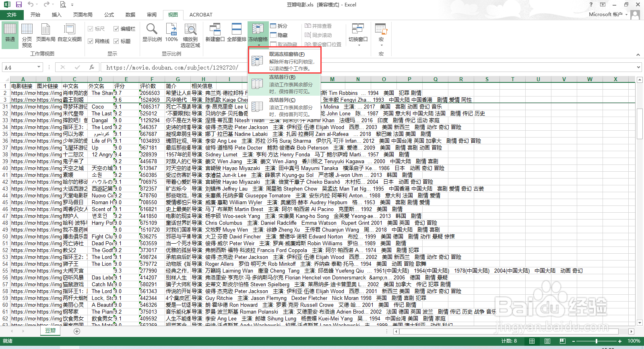Click the Redo arrow icon
The image size is (644, 349).
46,4
